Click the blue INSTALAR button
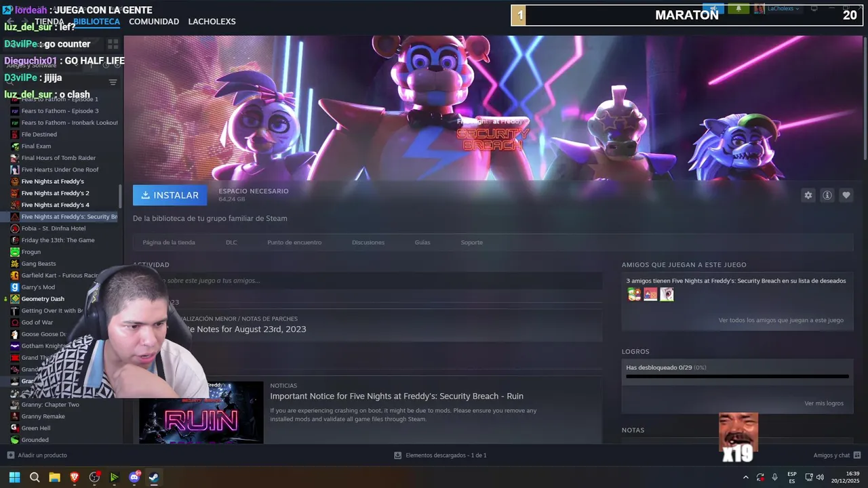Screen dimensions: 868x488 pos(170,195)
